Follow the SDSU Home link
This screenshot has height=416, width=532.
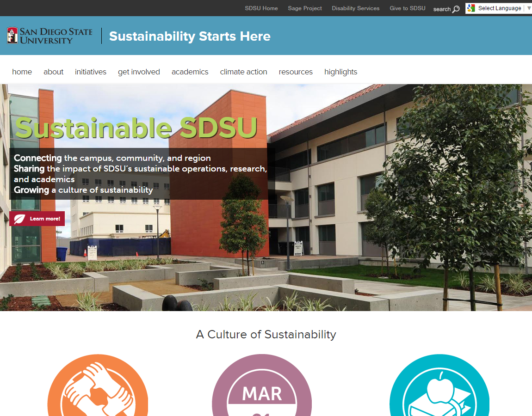[261, 8]
